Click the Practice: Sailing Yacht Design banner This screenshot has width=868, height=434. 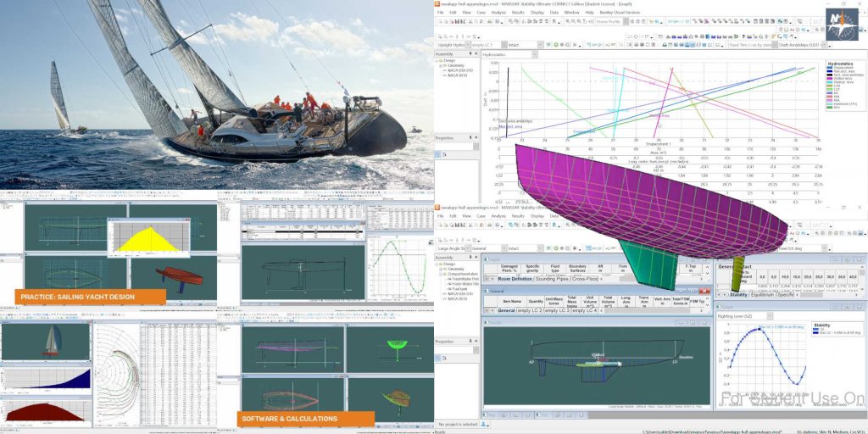(89, 297)
